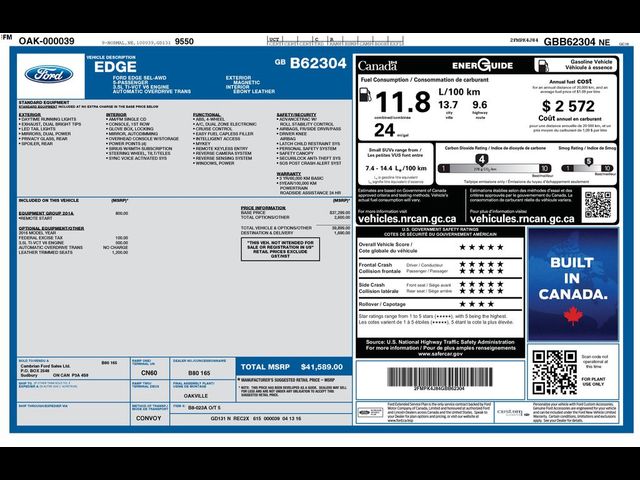The image size is (640, 480).
Task: Open the vehicles.nrcan.gc.ca link
Action: pyautogui.click(x=405, y=218)
